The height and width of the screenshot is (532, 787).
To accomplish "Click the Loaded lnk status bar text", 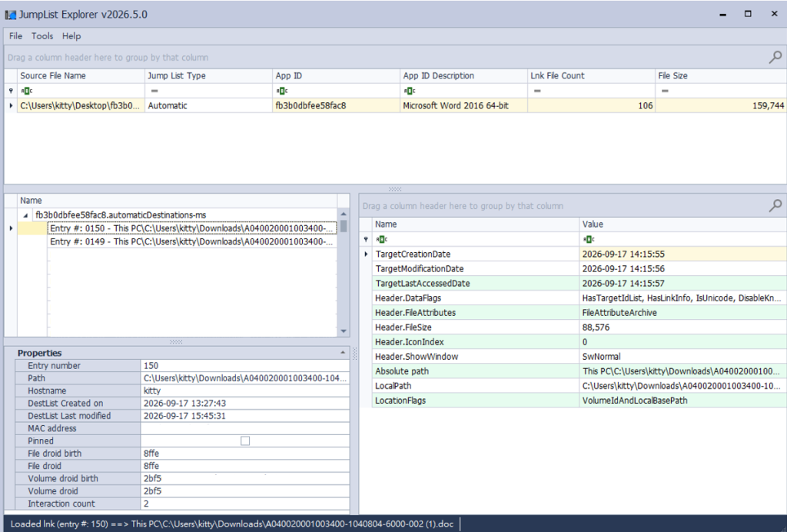I will point(232,524).
